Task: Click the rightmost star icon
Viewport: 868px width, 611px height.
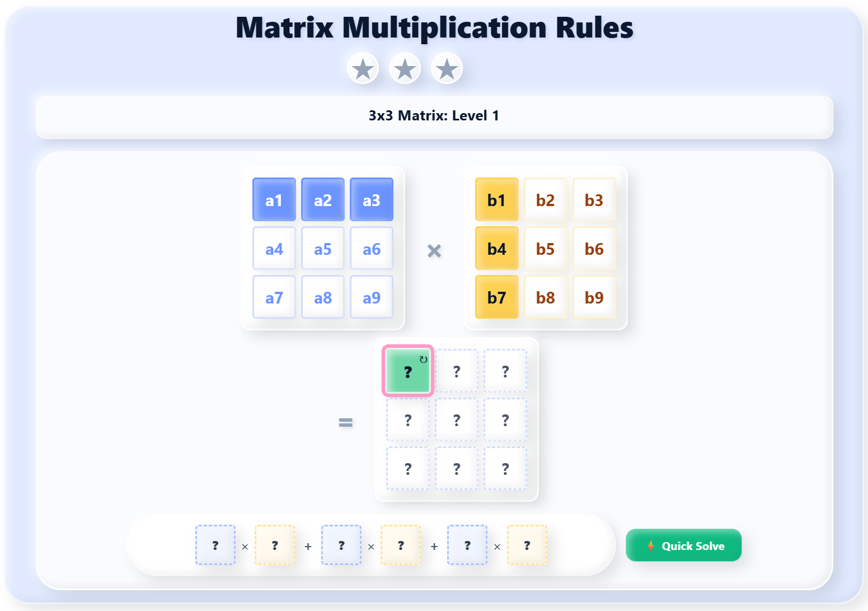Action: pos(447,68)
